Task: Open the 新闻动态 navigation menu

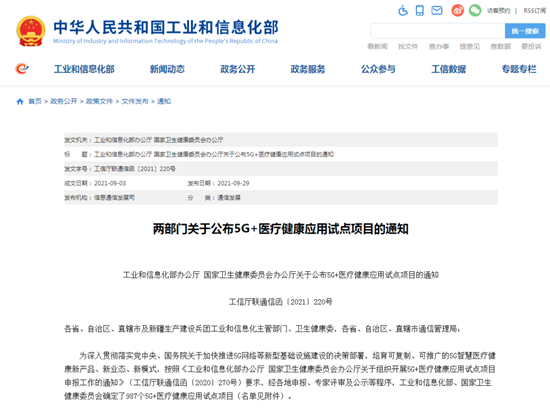Action: [167, 69]
